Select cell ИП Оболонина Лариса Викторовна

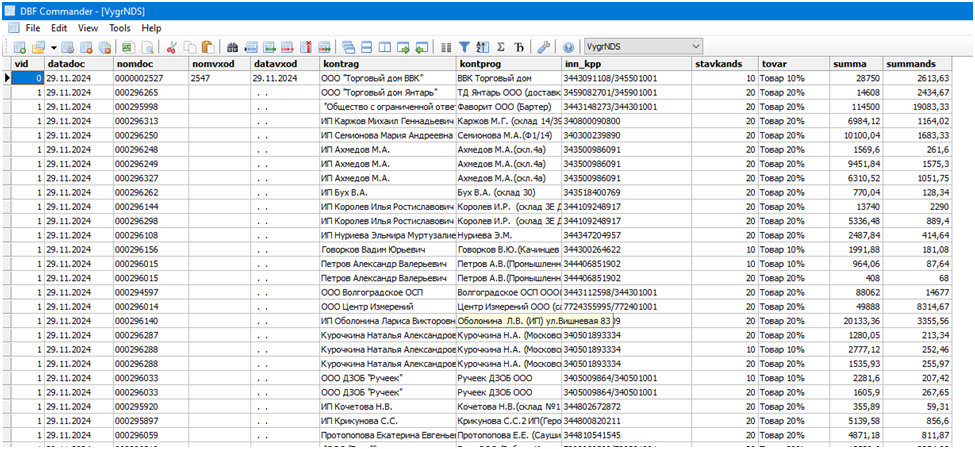[x=387, y=321]
